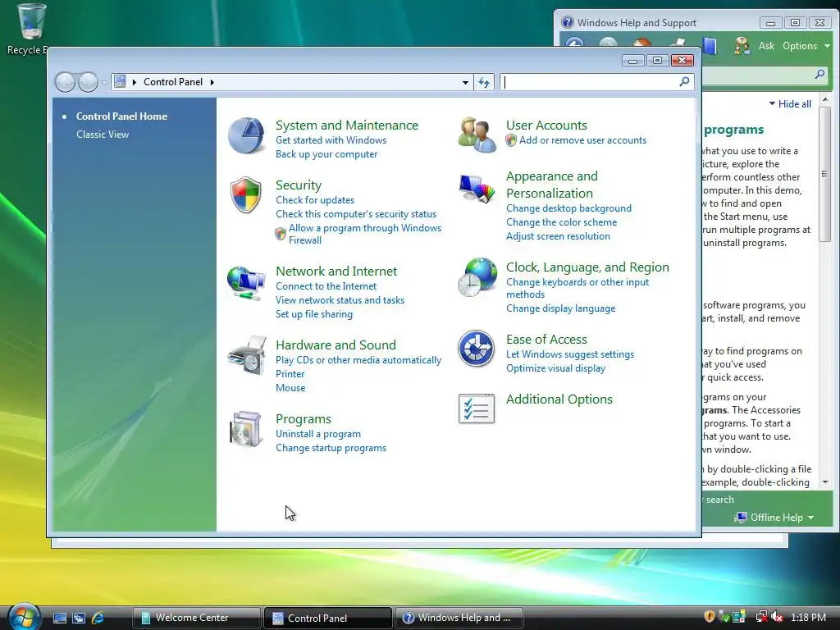Click the Windows Start orb
The width and height of the screenshot is (840, 630).
pyautogui.click(x=24, y=617)
